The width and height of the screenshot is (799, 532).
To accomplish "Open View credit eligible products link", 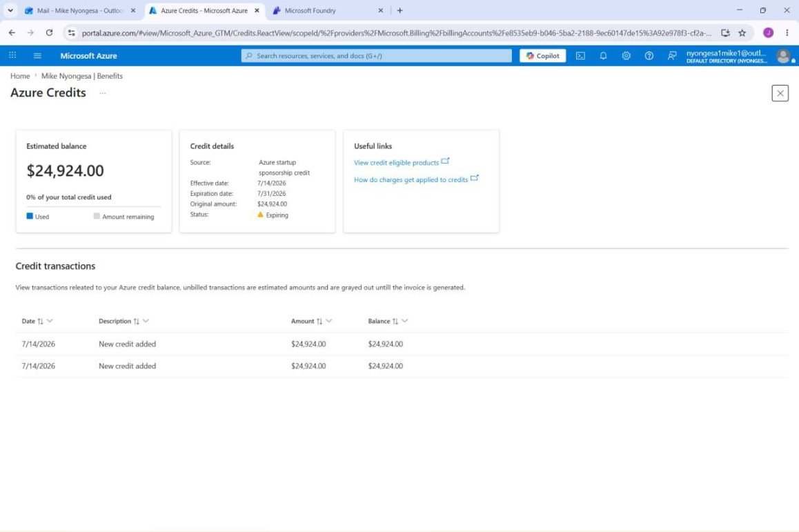I will pos(397,163).
